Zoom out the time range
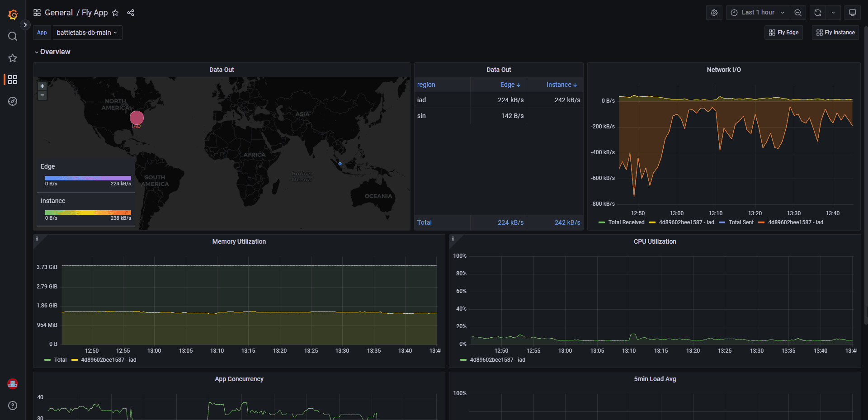This screenshot has height=420, width=868. pyautogui.click(x=798, y=13)
